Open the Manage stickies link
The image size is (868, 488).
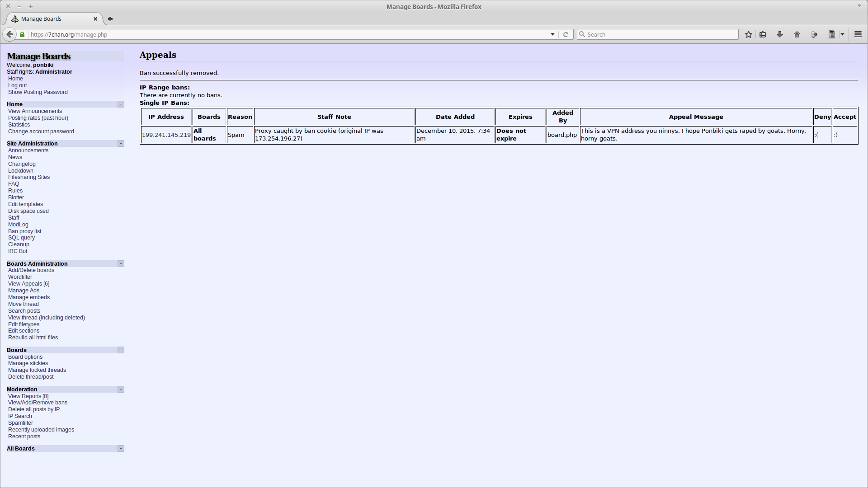pyautogui.click(x=28, y=363)
